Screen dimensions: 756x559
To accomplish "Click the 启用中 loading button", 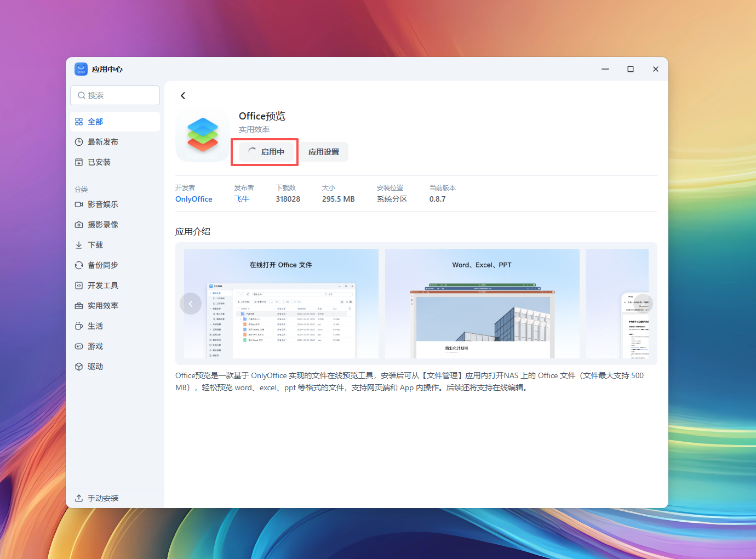I will 265,152.
